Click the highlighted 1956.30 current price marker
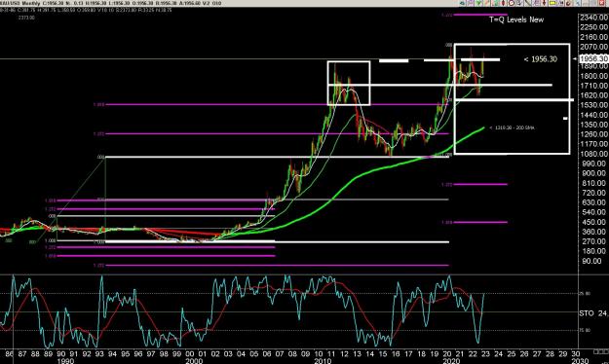609x364 pixels. coord(593,58)
